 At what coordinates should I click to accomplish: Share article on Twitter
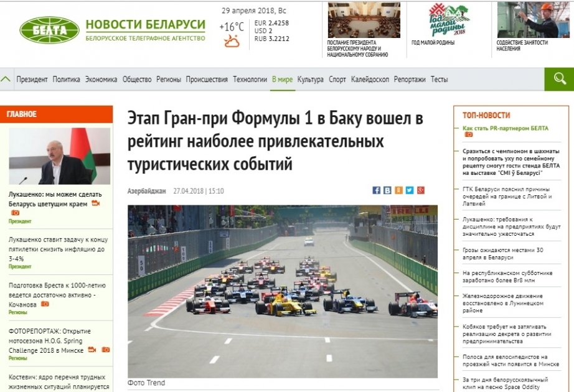coord(410,190)
